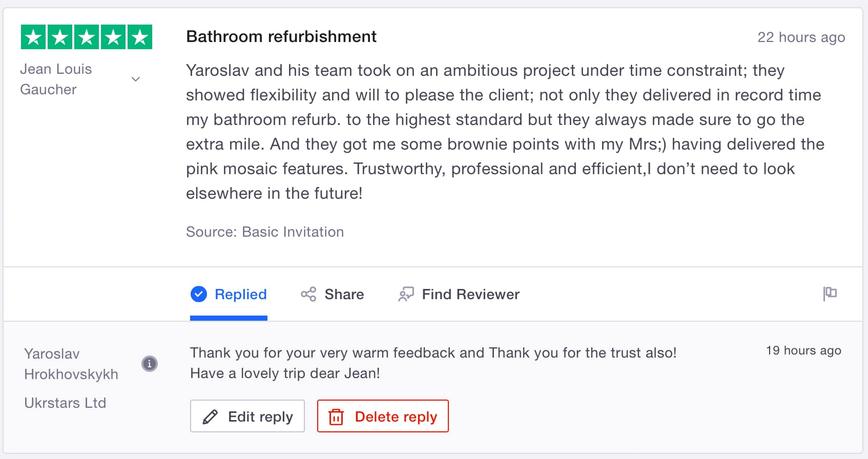The image size is (868, 459).
Task: Click the Find Reviewer icon
Action: pyautogui.click(x=406, y=294)
